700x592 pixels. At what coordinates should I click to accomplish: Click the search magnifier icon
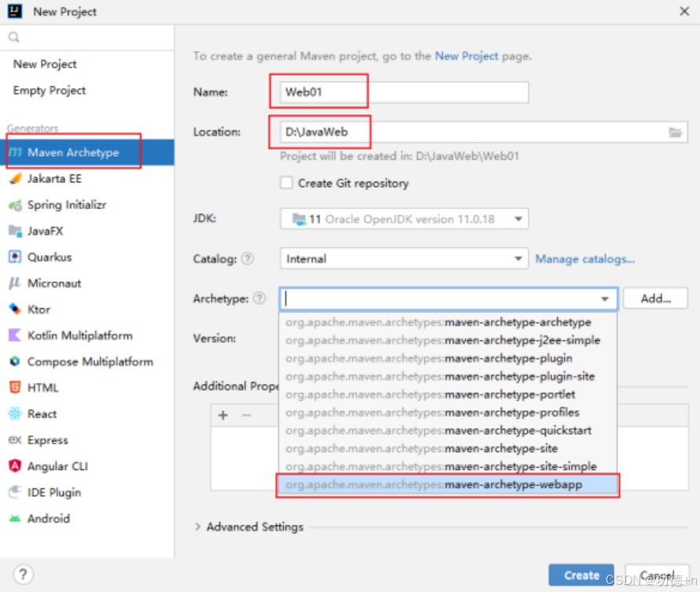point(14,37)
